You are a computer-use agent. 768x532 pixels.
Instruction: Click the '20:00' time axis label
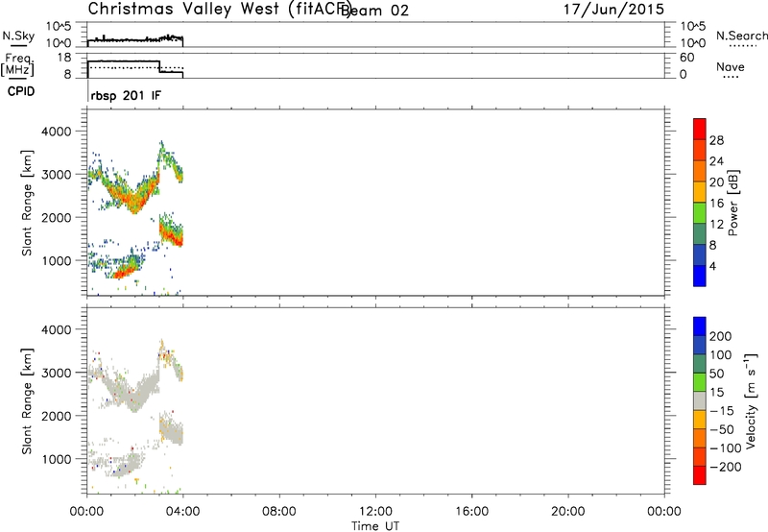point(568,512)
